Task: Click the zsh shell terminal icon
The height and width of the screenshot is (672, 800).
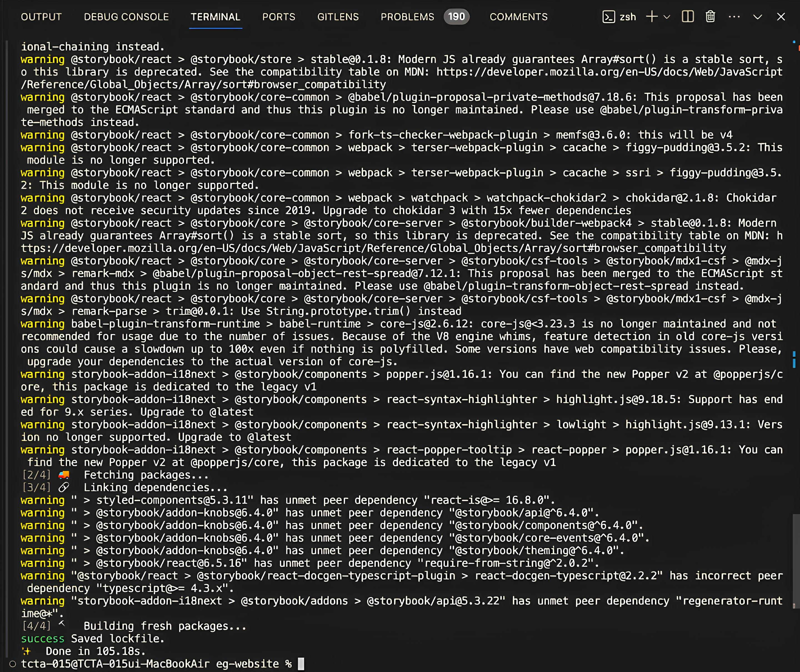Action: pos(608,17)
